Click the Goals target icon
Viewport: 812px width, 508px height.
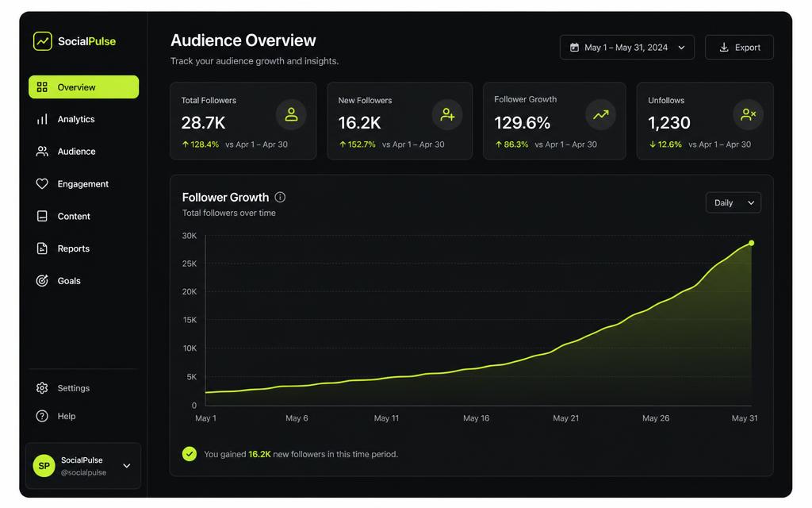pos(42,280)
